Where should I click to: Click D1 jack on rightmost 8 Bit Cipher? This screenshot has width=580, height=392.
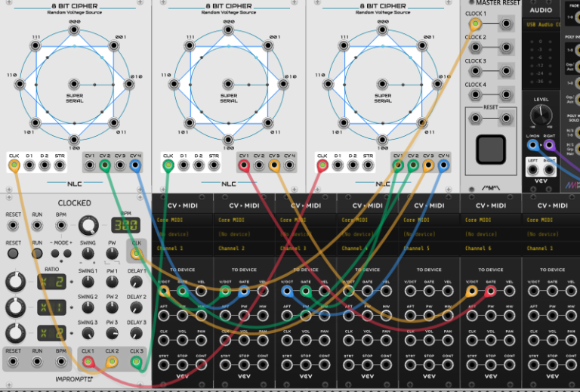pyautogui.click(x=338, y=165)
